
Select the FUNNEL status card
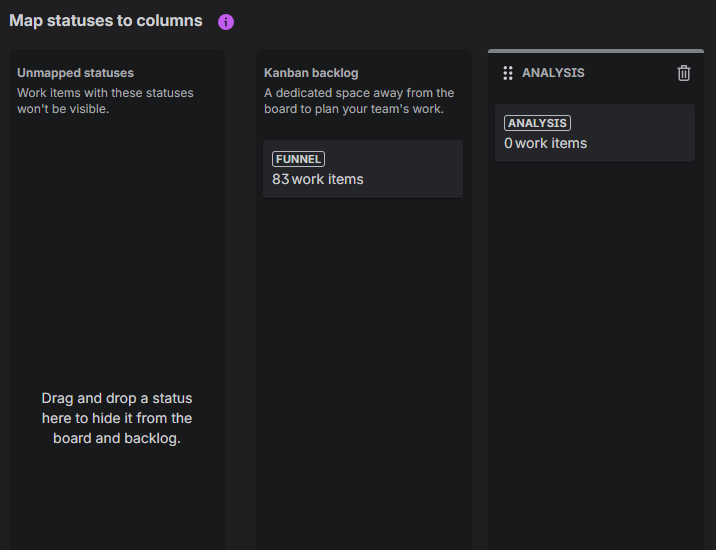click(363, 169)
